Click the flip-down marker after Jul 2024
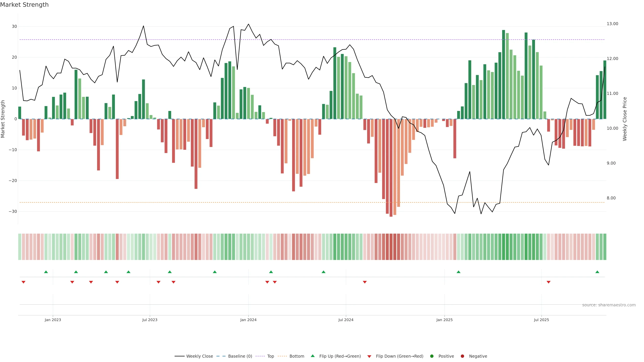Screen dimensions: 644x362 tap(365, 282)
